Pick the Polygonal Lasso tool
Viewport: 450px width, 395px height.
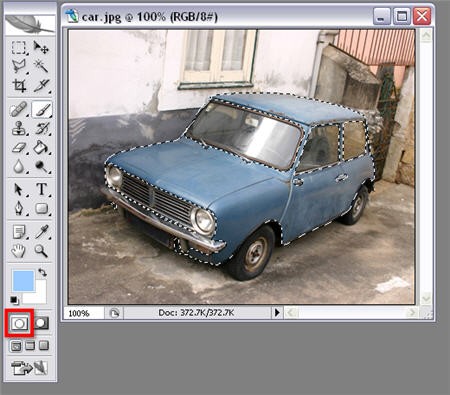click(19, 66)
